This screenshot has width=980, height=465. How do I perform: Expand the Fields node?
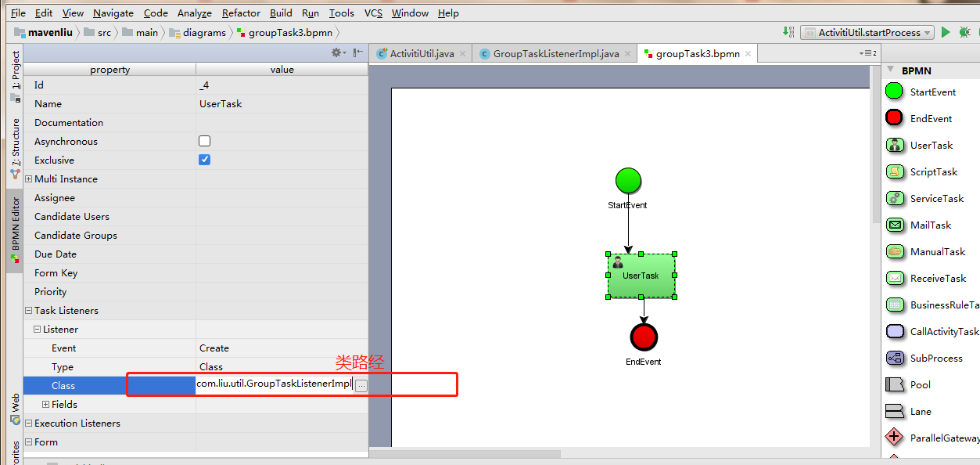[46, 405]
